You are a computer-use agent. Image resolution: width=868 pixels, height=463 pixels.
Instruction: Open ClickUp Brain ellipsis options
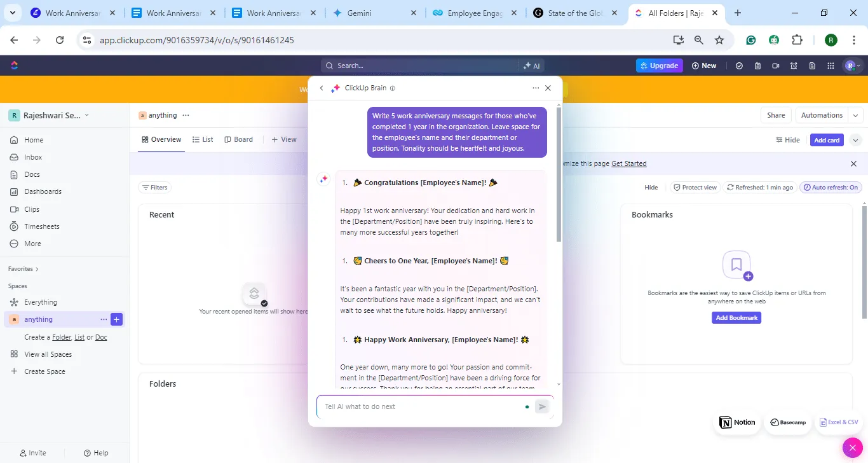point(536,88)
